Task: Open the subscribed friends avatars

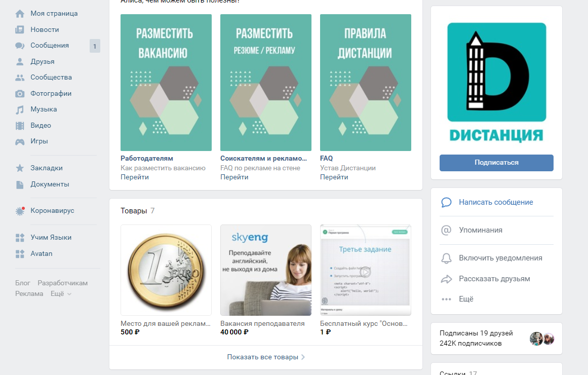Action: point(542,339)
